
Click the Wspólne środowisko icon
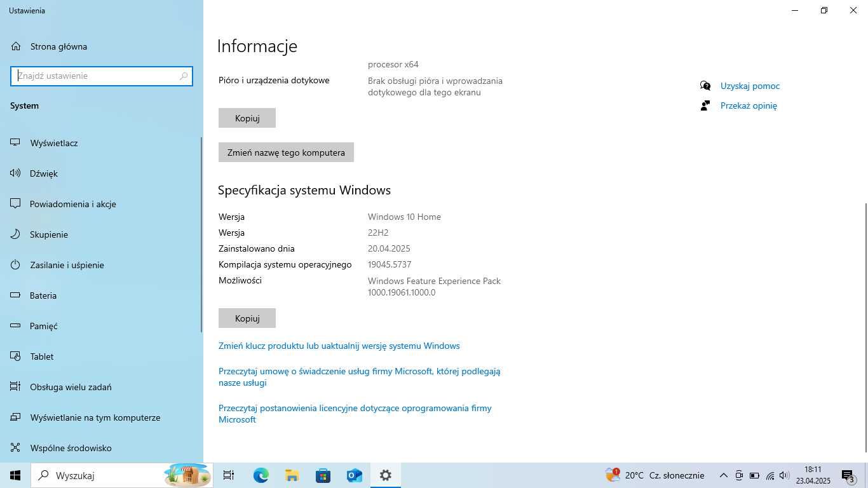pos(16,448)
